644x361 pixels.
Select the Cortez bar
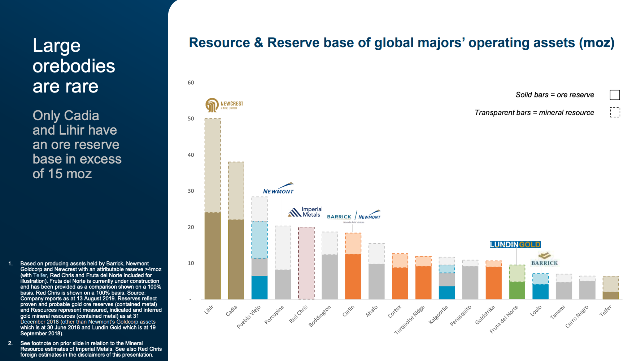tap(400, 276)
